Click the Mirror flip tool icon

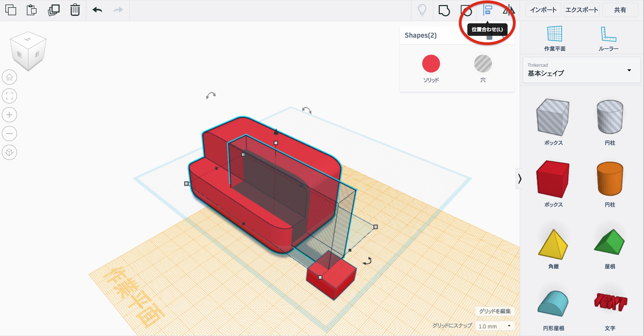coord(508,10)
